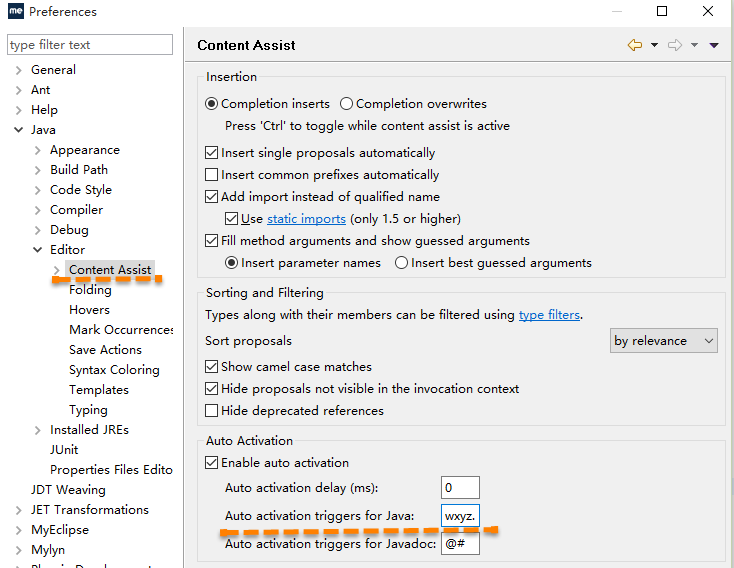Expand the MyEclipse node
The height and width of the screenshot is (568, 734).
coord(18,531)
